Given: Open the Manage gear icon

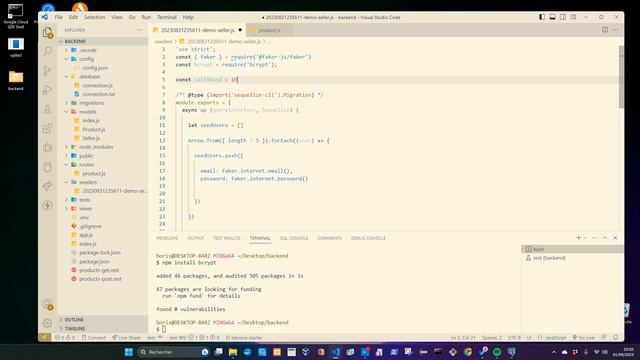Looking at the screenshot, I should [x=48, y=323].
